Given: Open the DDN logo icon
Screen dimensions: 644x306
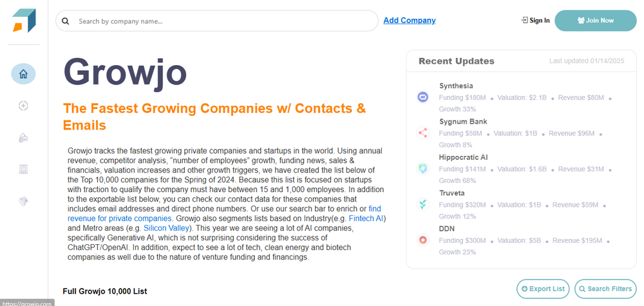Looking at the screenshot, I should 423,240.
